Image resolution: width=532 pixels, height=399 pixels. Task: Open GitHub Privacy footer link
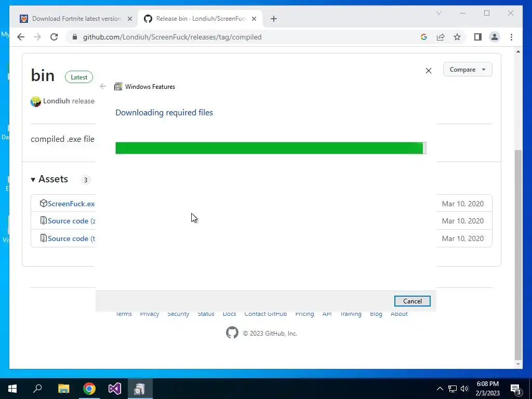pos(149,314)
